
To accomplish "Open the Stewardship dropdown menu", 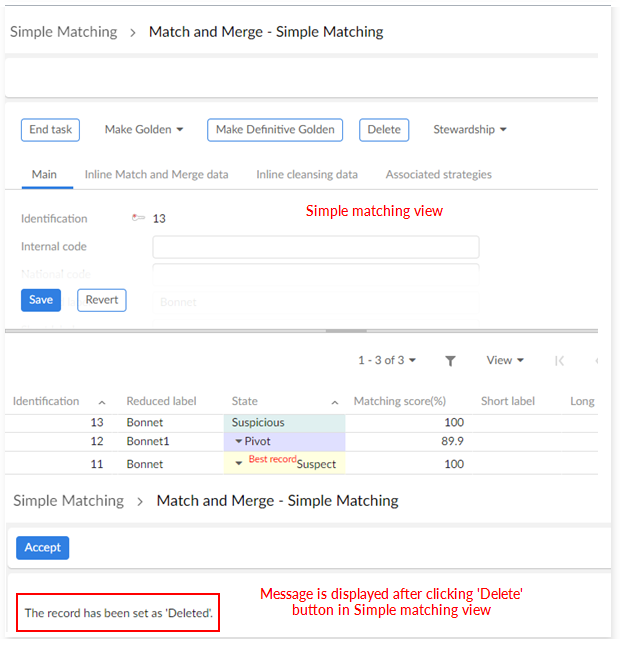I will tap(470, 130).
